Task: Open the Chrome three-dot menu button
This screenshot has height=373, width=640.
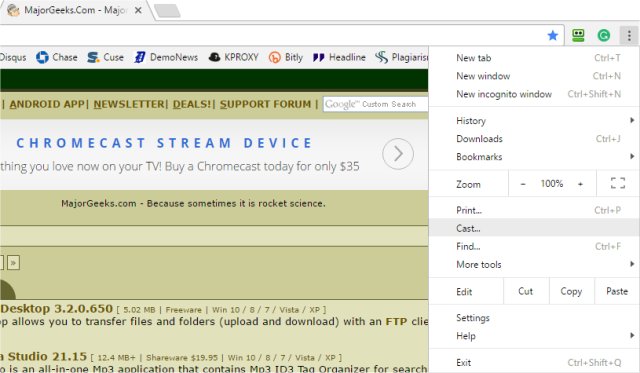Action: [x=629, y=36]
